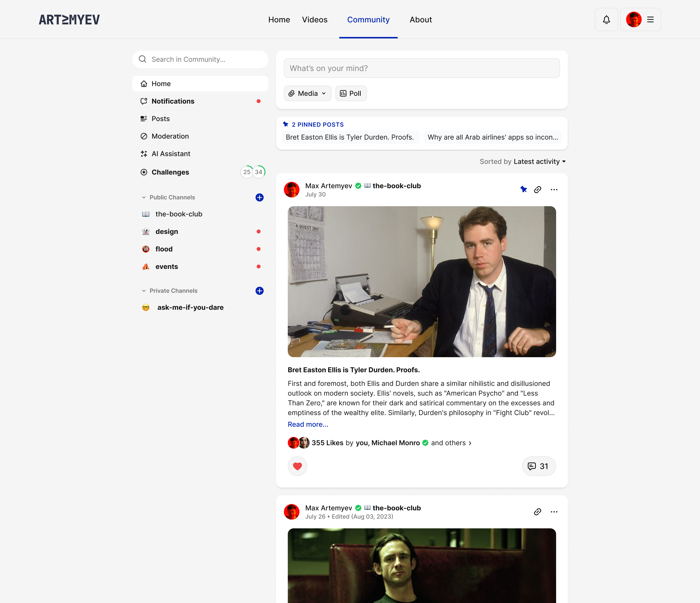Open Moderation in the sidebar
Image resolution: width=700 pixels, height=603 pixels.
pos(170,136)
